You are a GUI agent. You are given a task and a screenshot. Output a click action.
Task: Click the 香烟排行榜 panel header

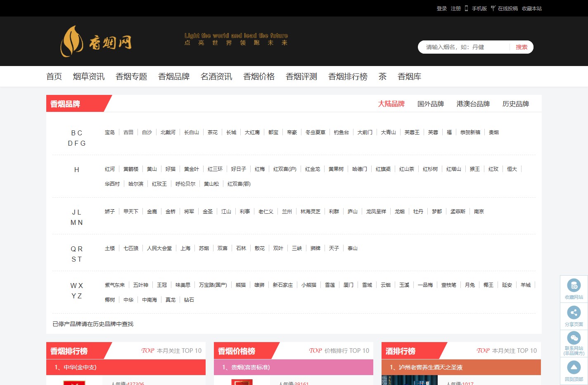coord(69,351)
